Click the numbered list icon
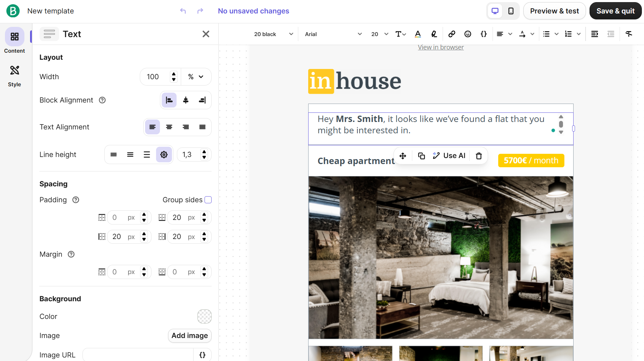 coord(568,34)
